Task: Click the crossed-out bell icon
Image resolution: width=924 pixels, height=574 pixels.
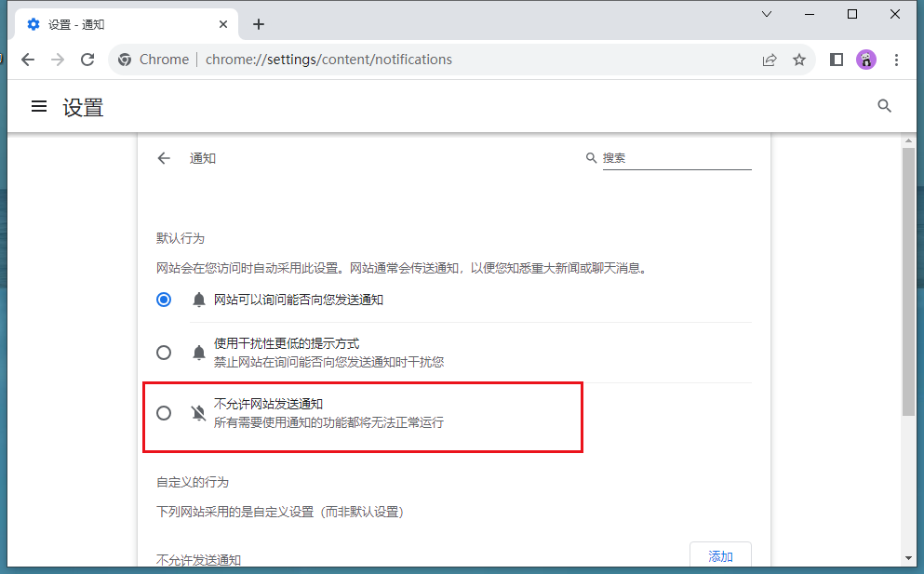Action: point(198,412)
